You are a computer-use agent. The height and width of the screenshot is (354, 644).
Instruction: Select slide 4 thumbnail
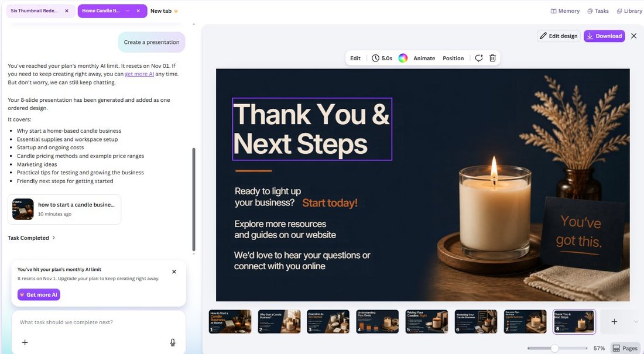378,322
